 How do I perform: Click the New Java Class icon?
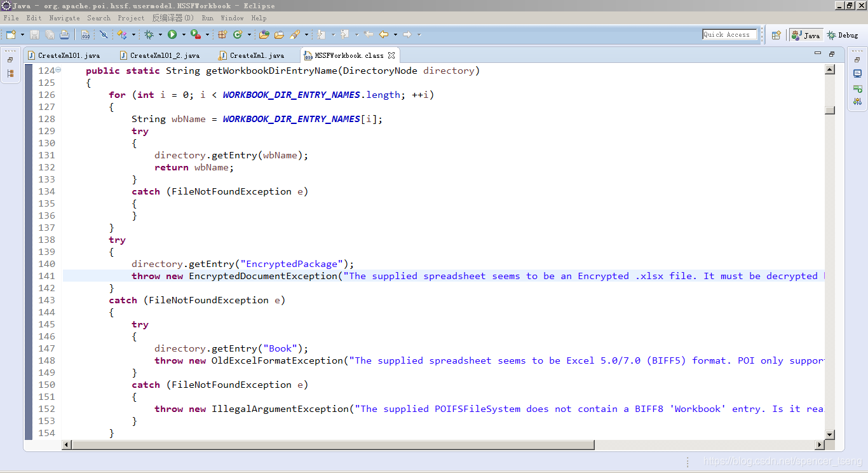click(x=238, y=34)
